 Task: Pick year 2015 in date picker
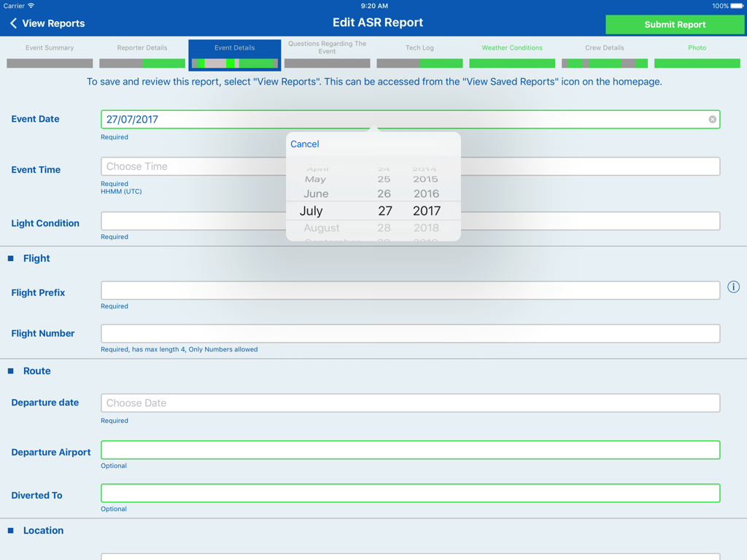425,179
